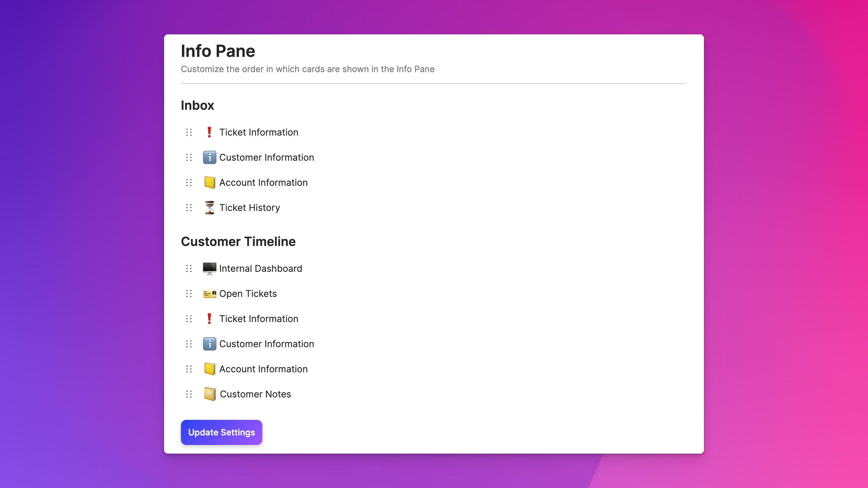The height and width of the screenshot is (488, 868).
Task: Click the 'Customize the order' description text
Action: [308, 69]
